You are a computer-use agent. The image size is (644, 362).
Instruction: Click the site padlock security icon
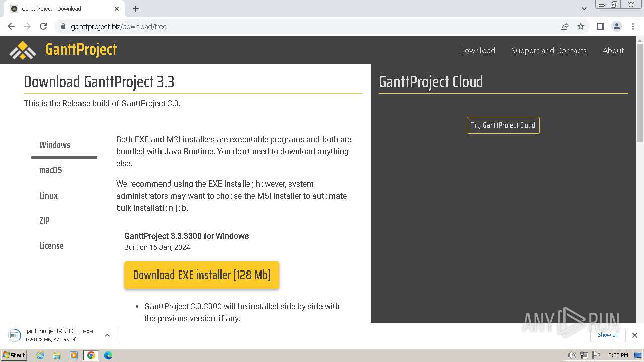click(x=63, y=26)
